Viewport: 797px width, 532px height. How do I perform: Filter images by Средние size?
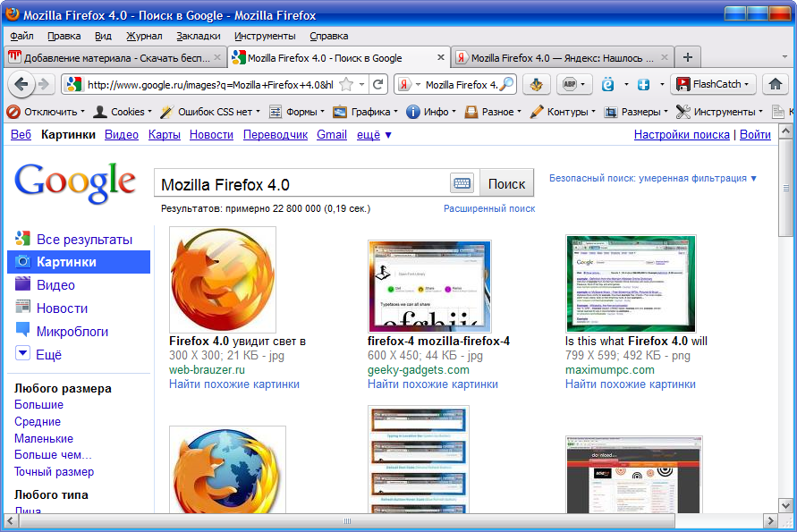pos(37,422)
